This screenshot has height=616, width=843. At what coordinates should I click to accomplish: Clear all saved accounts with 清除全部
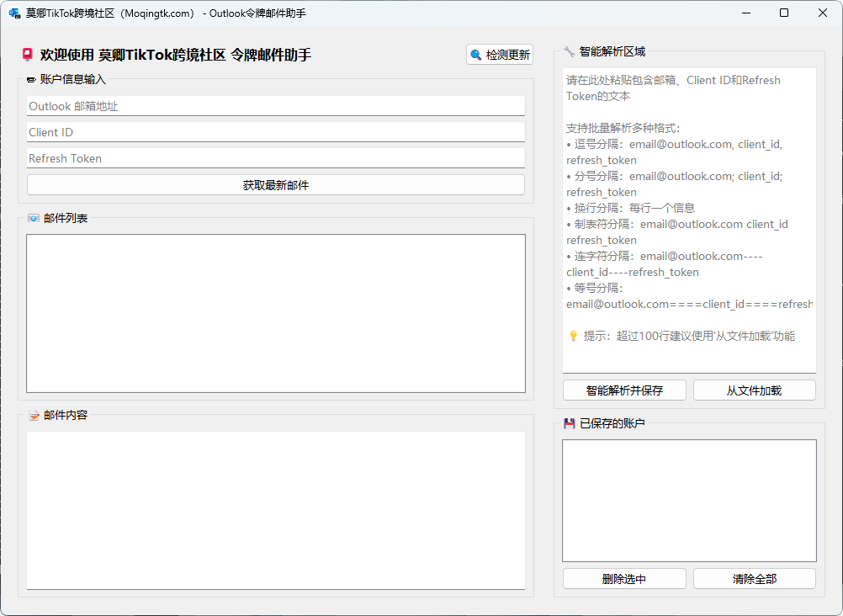coord(754,579)
